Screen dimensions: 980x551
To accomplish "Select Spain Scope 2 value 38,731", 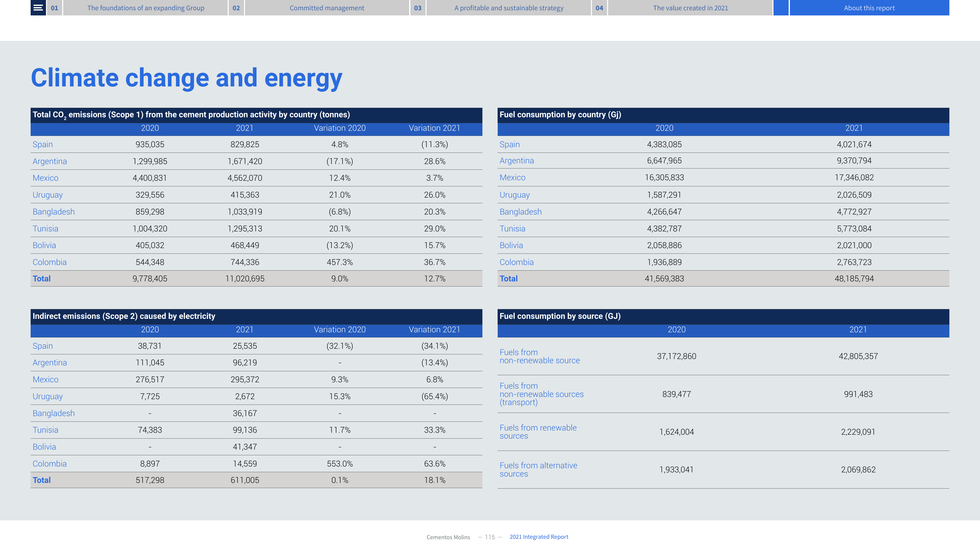I will 150,346.
